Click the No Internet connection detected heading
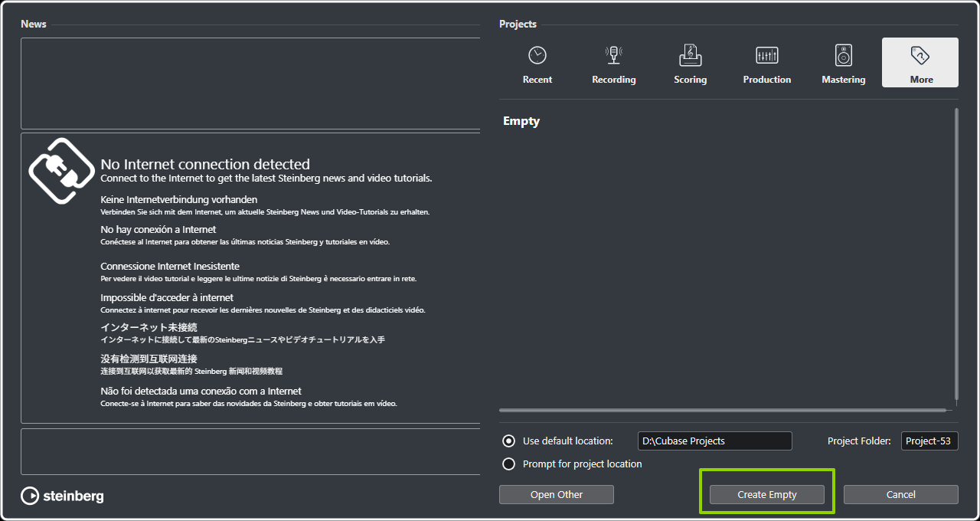This screenshot has height=521, width=980. (205, 164)
